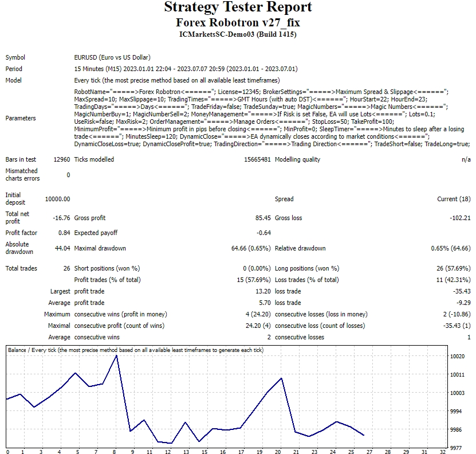Click the Every tick model description

(185, 81)
